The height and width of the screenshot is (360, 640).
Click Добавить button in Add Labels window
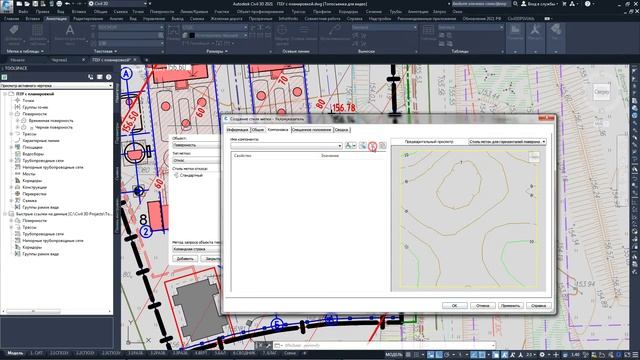coord(185,259)
